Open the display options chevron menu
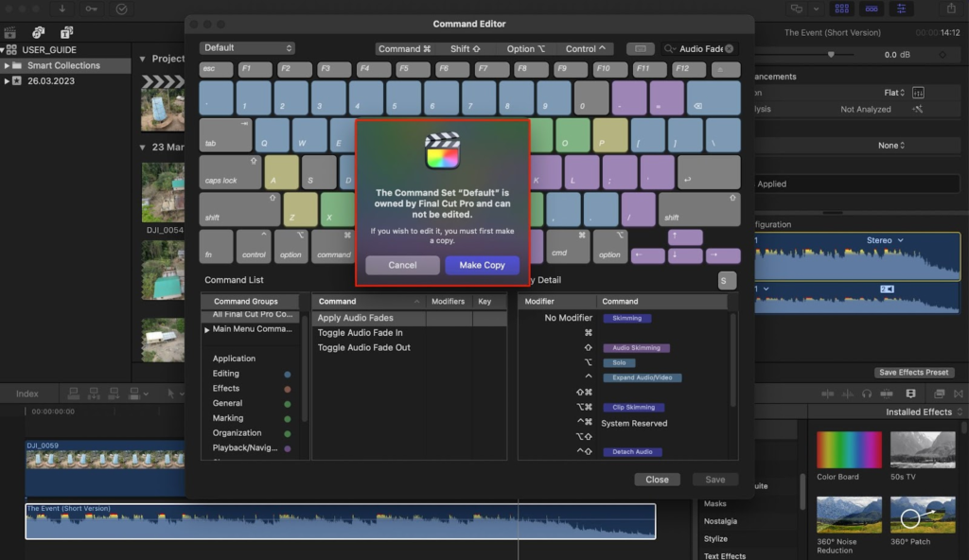969x560 pixels. point(816,9)
